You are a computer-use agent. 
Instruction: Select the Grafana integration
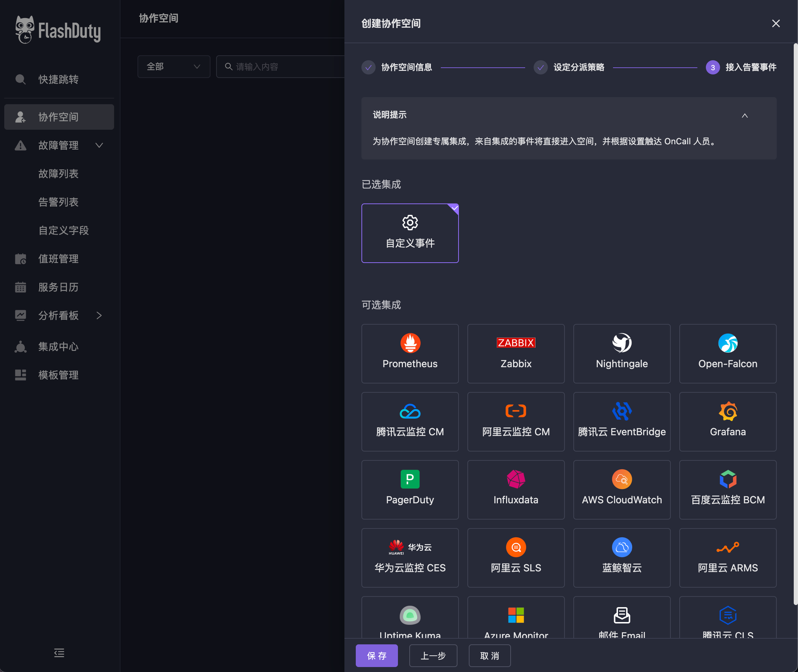coord(727,422)
